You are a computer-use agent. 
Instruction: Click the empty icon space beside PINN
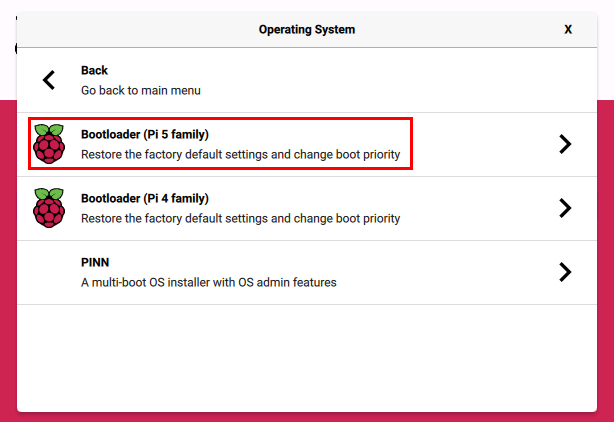(48, 272)
